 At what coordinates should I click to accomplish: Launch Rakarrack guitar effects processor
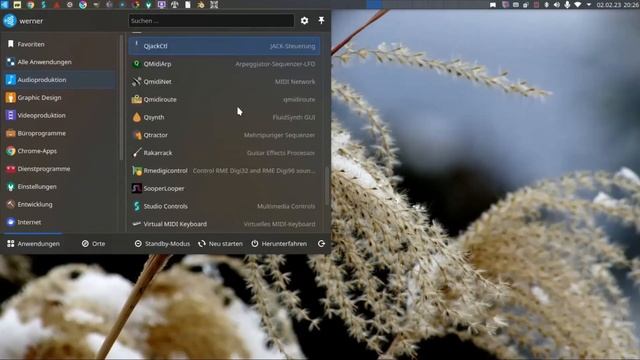point(224,153)
